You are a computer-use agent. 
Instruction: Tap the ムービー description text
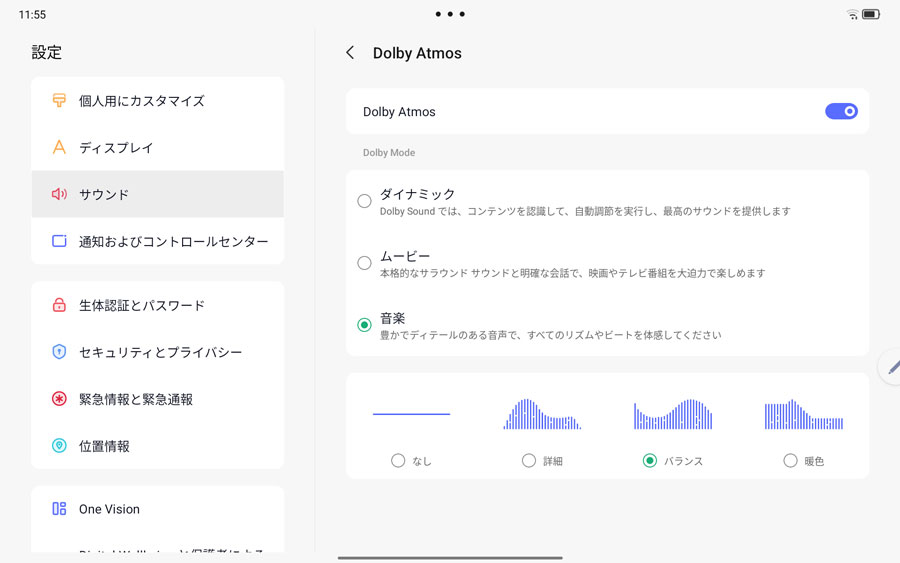(572, 273)
